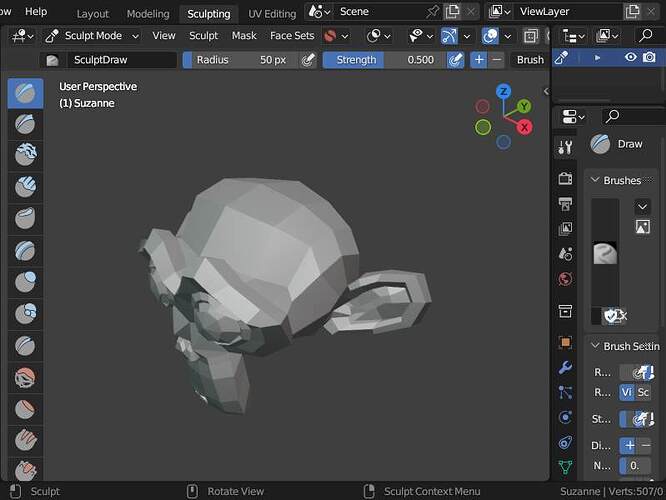Viewport: 666px width, 500px height.
Task: Toggle X-ray display mode
Action: point(531,36)
